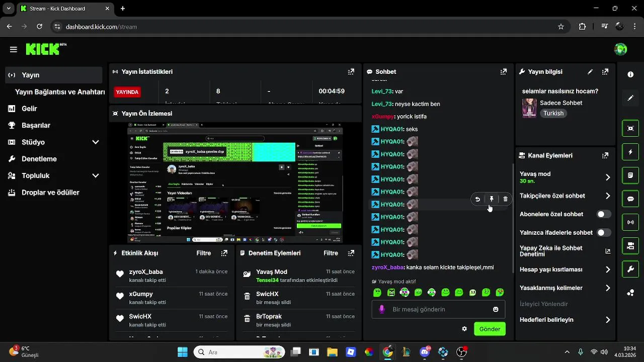Insert the first green emote in emote row
This screenshot has height=362, width=644.
click(x=377, y=292)
